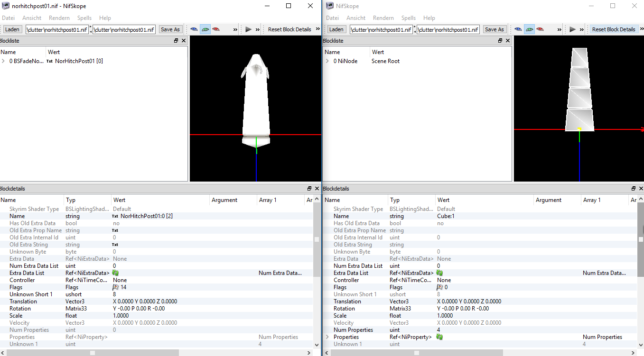Click the Scale value 1.0000 for NorHitchPost01:0
This screenshot has height=356, width=644.
[x=121, y=316]
